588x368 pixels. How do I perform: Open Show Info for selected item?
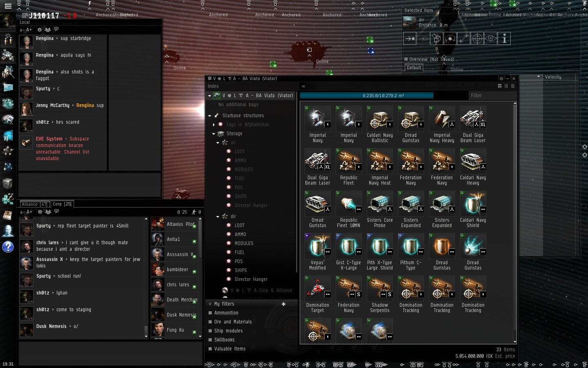click(x=504, y=39)
